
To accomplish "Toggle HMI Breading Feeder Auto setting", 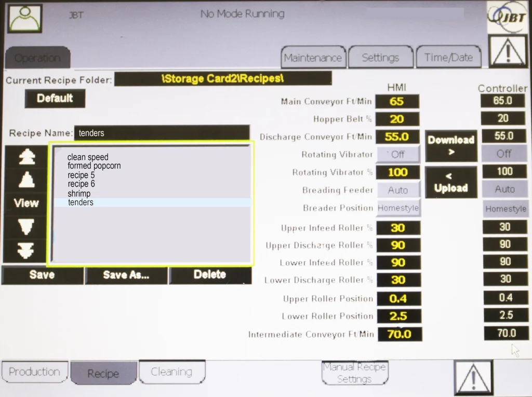I will tap(397, 190).
